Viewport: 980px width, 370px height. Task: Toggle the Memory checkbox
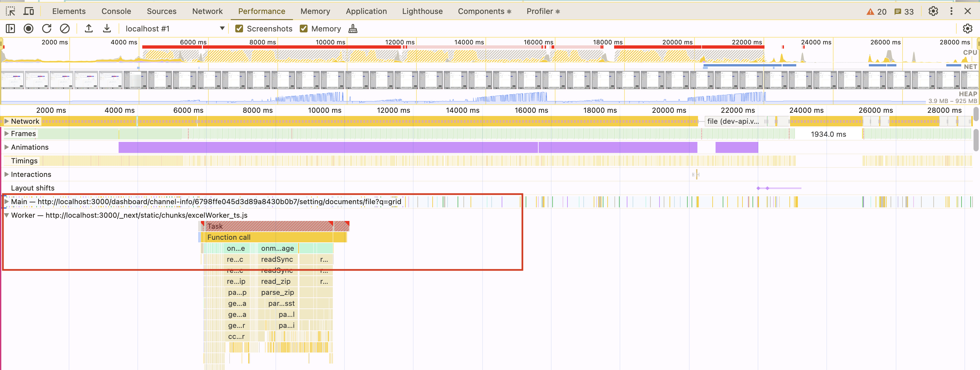[x=304, y=29]
